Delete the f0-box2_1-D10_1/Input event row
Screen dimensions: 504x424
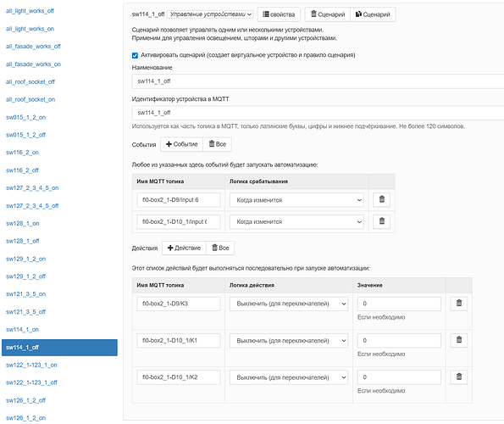(381, 221)
